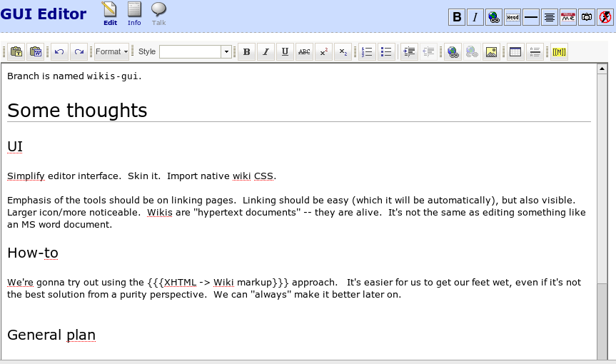Redo the last edit
The width and height of the screenshot is (616, 364).
(79, 52)
